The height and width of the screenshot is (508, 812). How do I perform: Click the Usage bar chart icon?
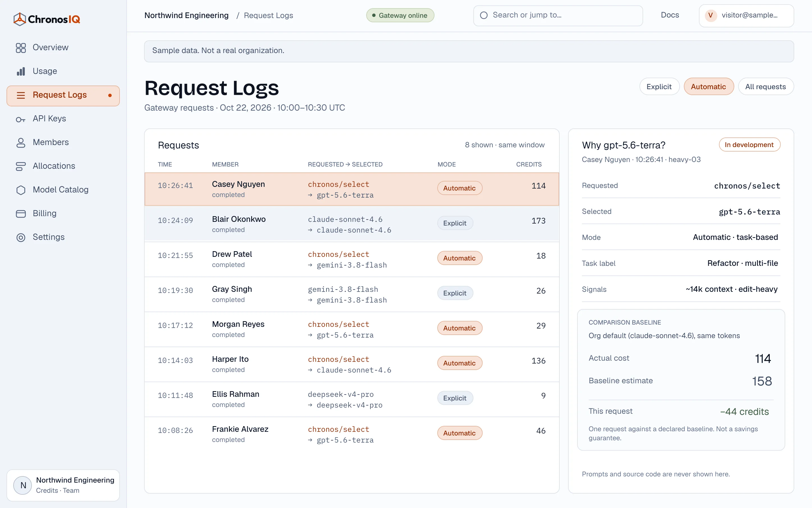(21, 71)
